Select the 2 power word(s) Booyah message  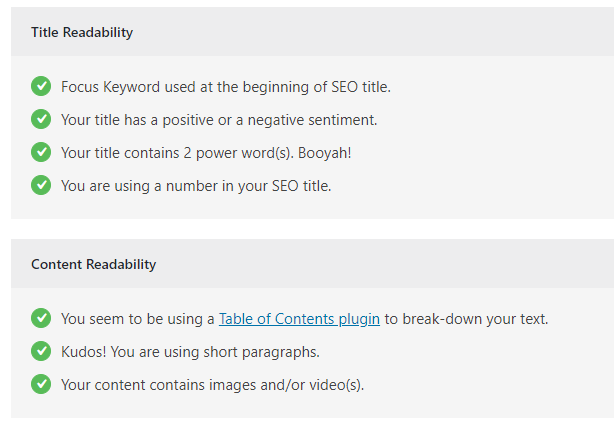[206, 153]
